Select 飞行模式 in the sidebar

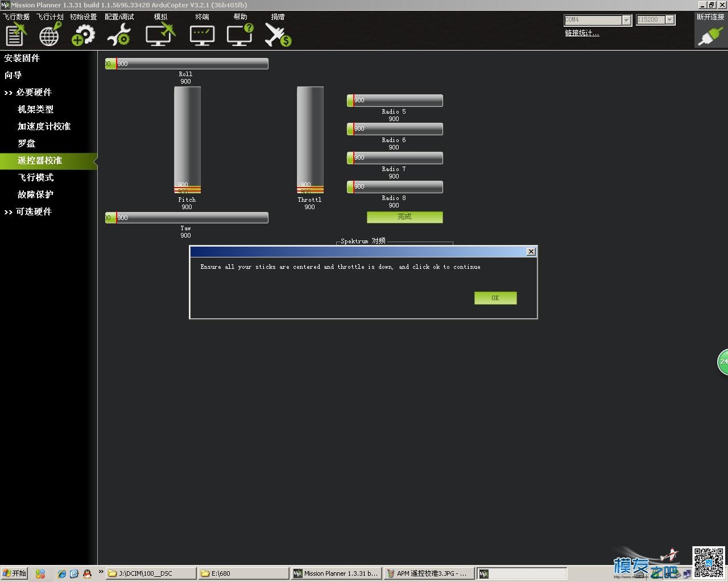(35, 177)
